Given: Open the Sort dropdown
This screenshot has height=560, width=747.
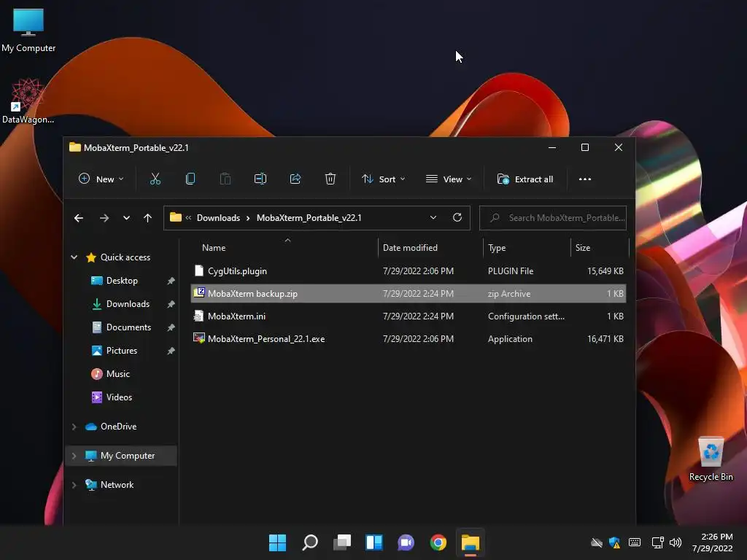Looking at the screenshot, I should point(384,179).
